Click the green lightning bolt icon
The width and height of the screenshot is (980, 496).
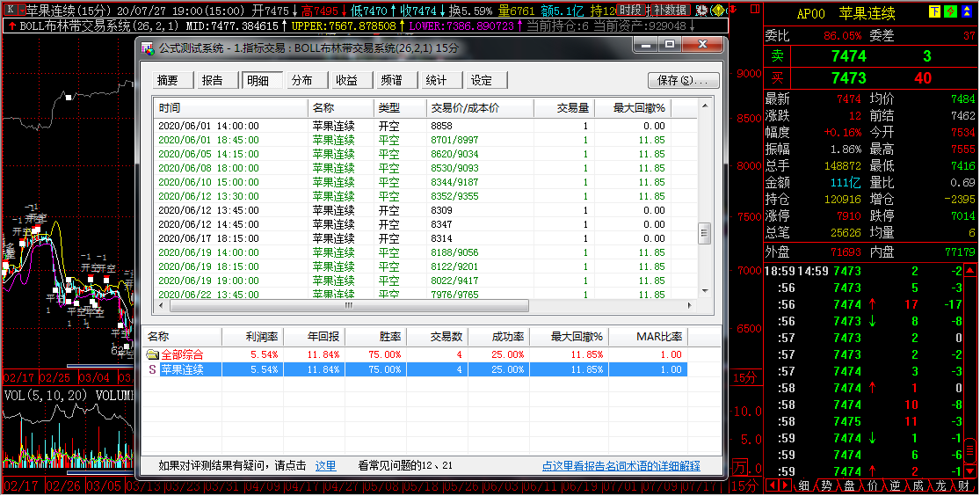pyautogui.click(x=948, y=11)
